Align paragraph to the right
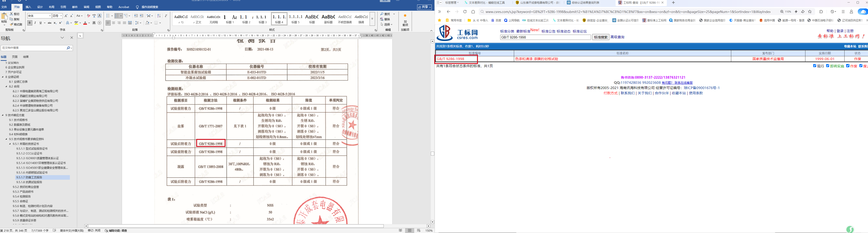Viewport: 868px width, 233px height. [x=119, y=23]
